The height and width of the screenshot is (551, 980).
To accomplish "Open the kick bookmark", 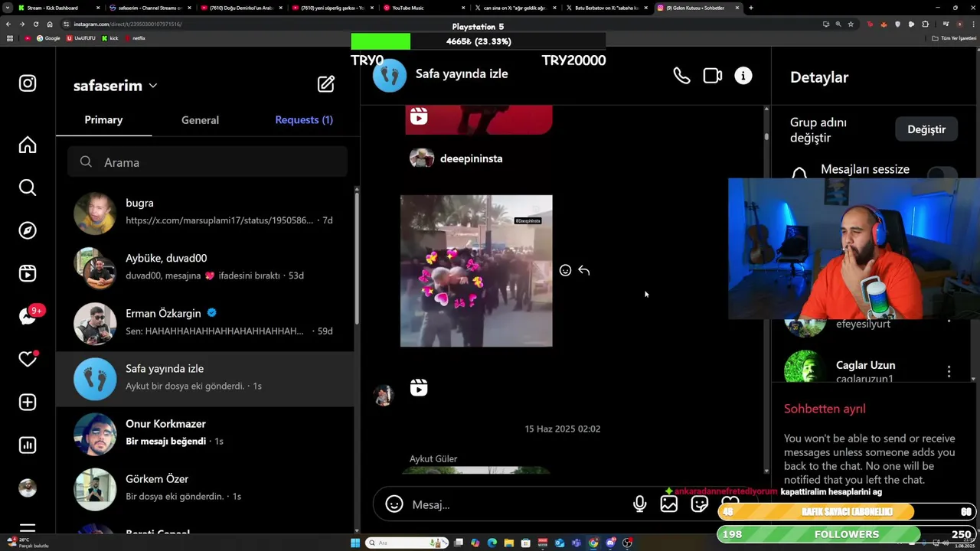I will (110, 38).
